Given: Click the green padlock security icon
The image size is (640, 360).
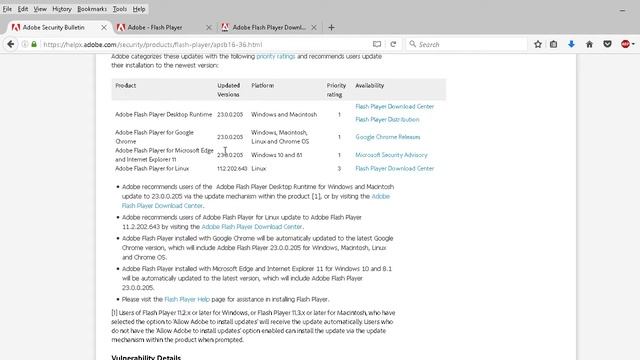Looking at the screenshot, I should point(34,44).
